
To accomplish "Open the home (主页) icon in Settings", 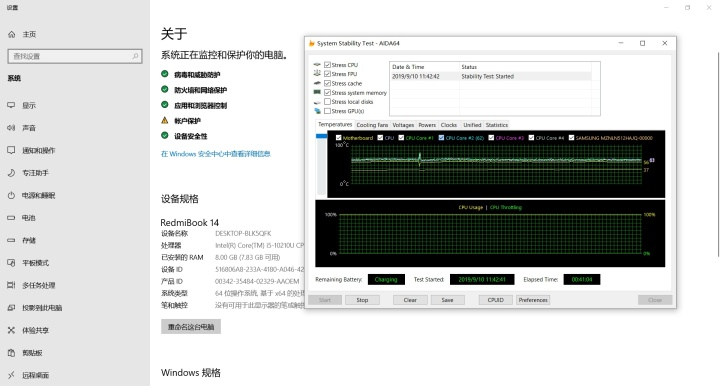I will pos(11,34).
